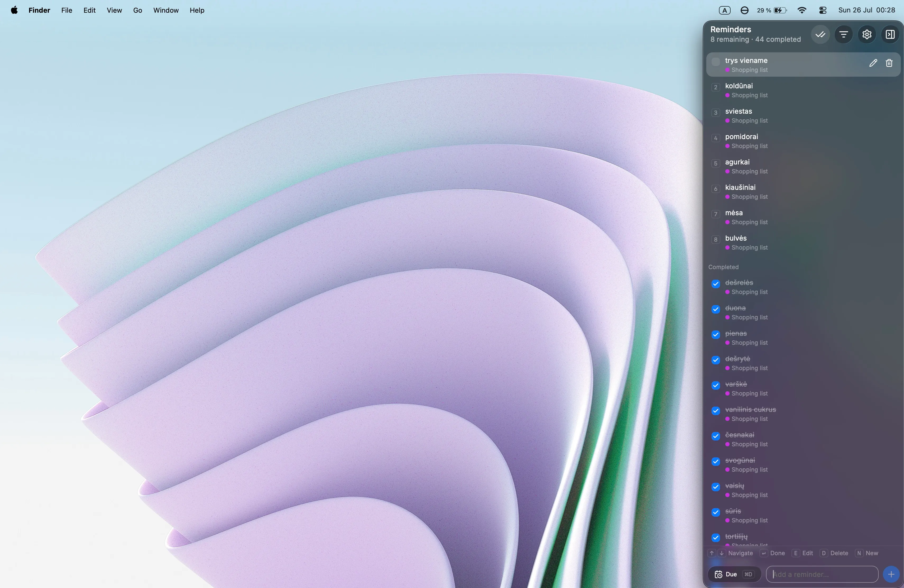Uncheck the 'vaisių' completed checkbox
The height and width of the screenshot is (588, 904).
(716, 487)
